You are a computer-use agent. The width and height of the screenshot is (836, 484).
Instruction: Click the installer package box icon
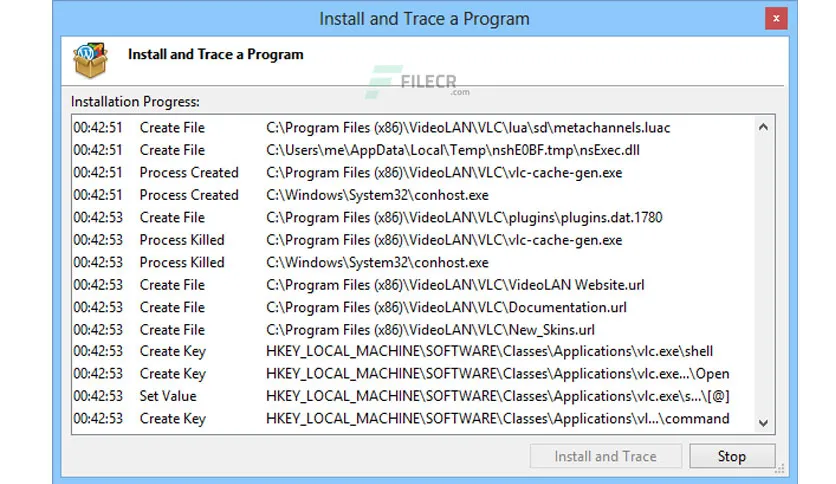pyautogui.click(x=90, y=60)
